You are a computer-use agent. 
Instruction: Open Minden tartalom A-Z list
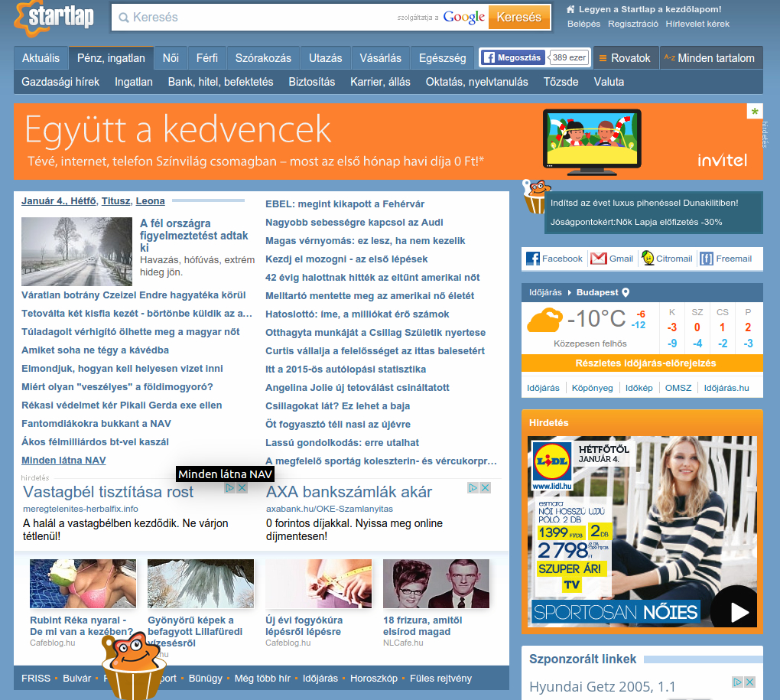point(711,58)
